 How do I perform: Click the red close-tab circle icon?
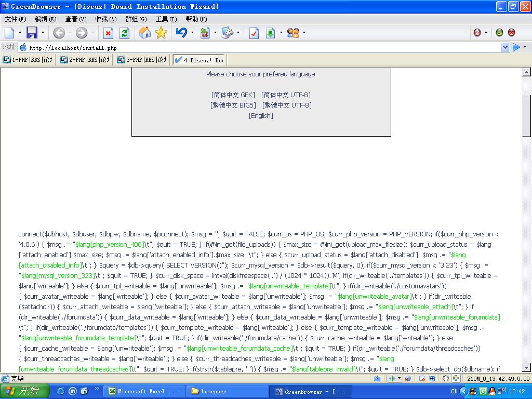pos(511,32)
